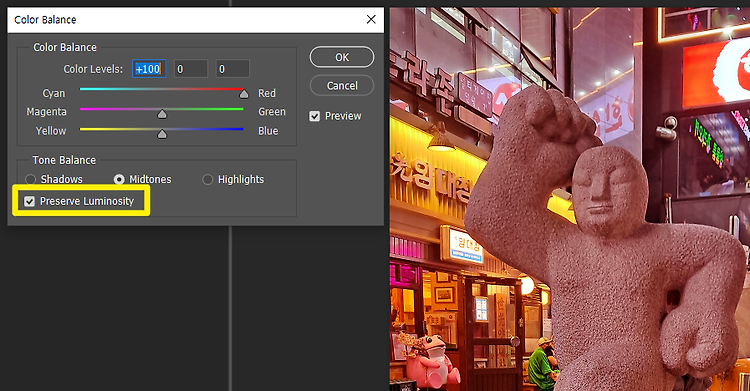Click the 'Green' slider label
The image size is (750, 391).
(x=272, y=112)
